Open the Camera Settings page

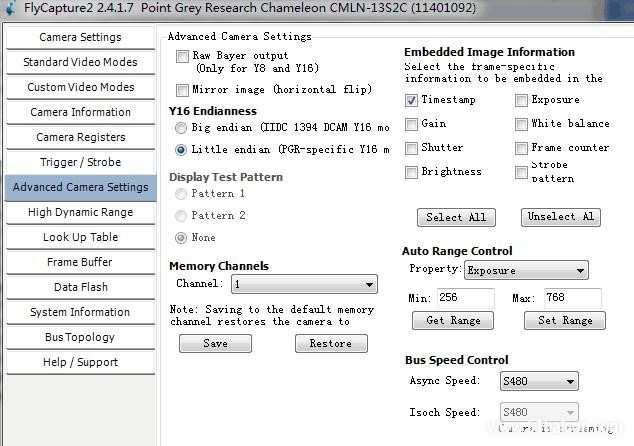click(80, 37)
